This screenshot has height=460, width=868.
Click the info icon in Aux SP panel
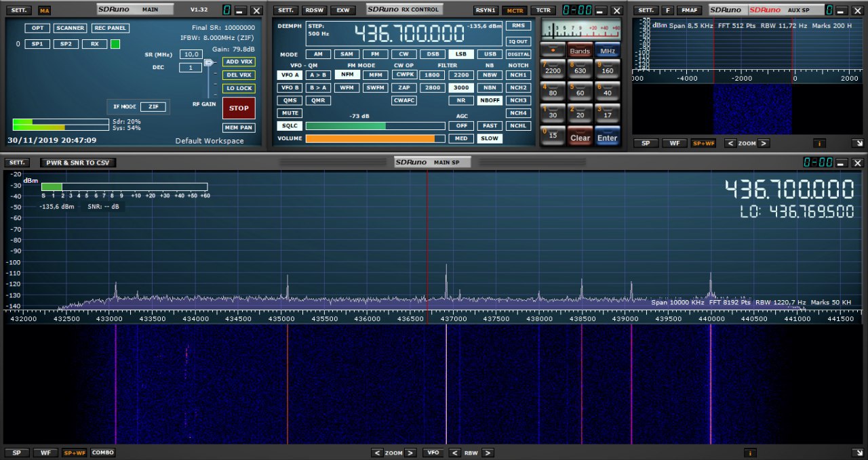[x=819, y=143]
